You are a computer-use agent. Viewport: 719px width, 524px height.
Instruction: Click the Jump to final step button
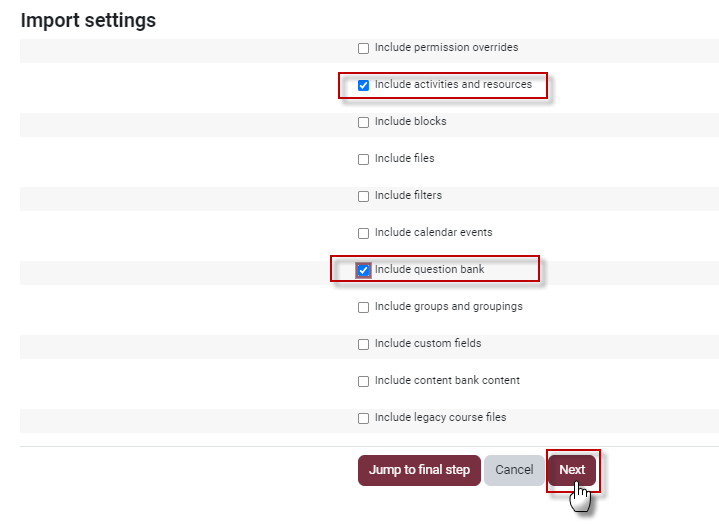419,470
